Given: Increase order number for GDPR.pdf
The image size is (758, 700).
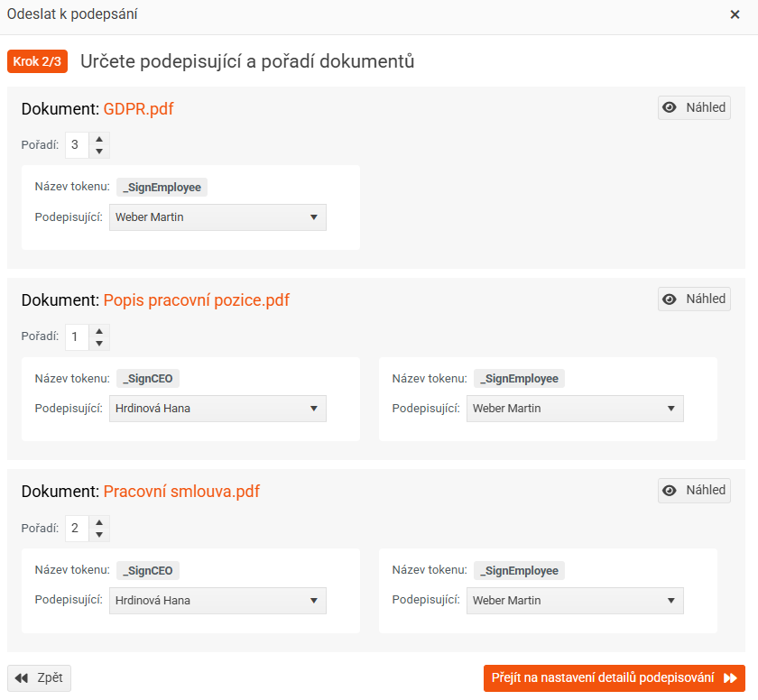Looking at the screenshot, I should [99, 139].
